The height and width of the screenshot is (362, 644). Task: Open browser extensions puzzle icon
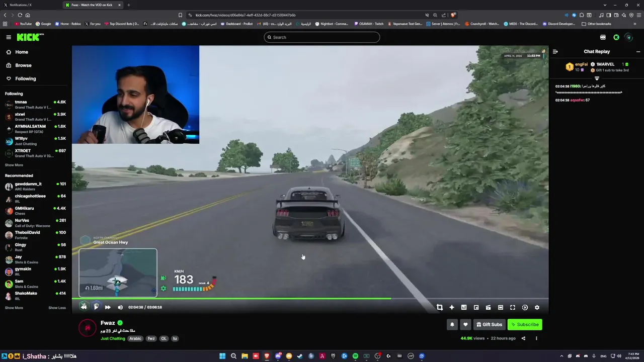click(x=582, y=15)
